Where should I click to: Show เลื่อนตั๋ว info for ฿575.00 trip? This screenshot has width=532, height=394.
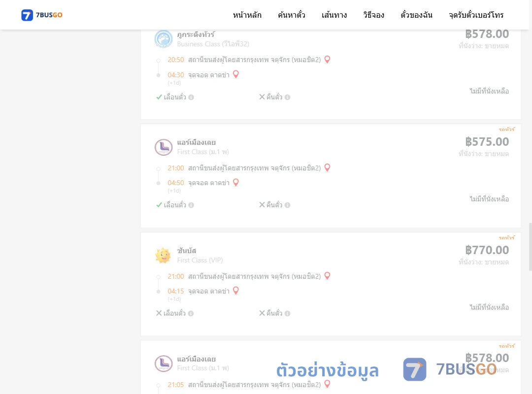click(x=191, y=205)
